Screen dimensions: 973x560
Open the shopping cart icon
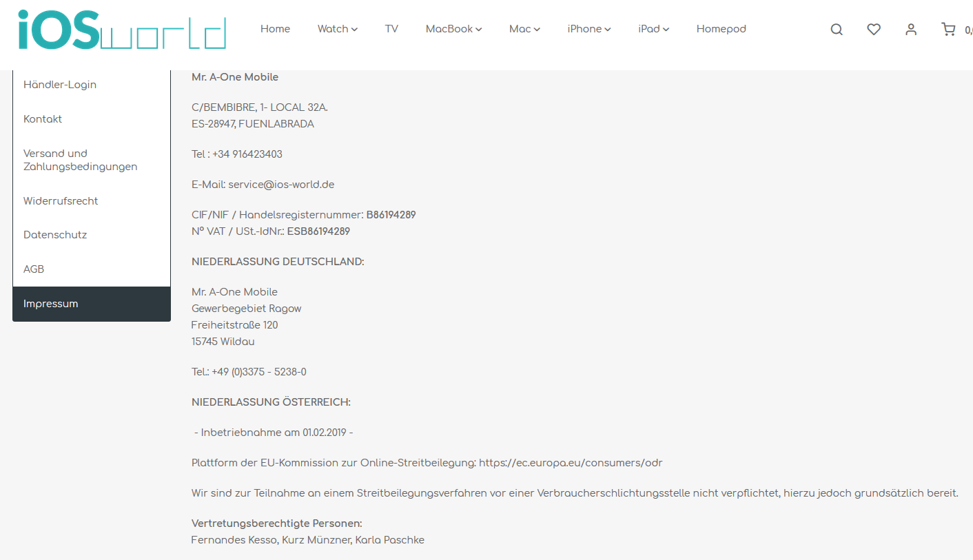pyautogui.click(x=948, y=29)
